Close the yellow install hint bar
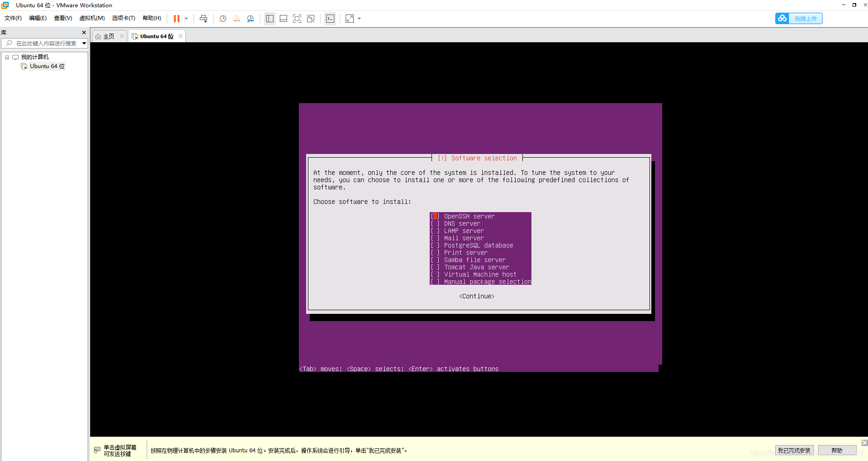 point(864,443)
